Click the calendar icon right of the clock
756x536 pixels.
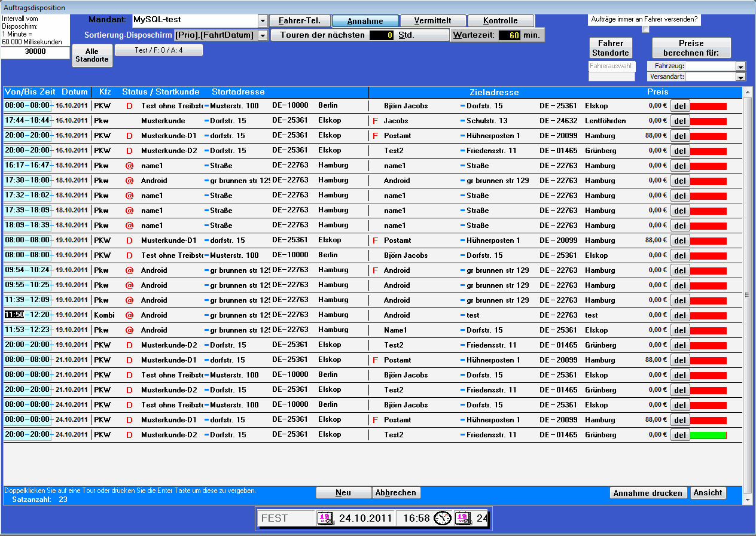[462, 518]
